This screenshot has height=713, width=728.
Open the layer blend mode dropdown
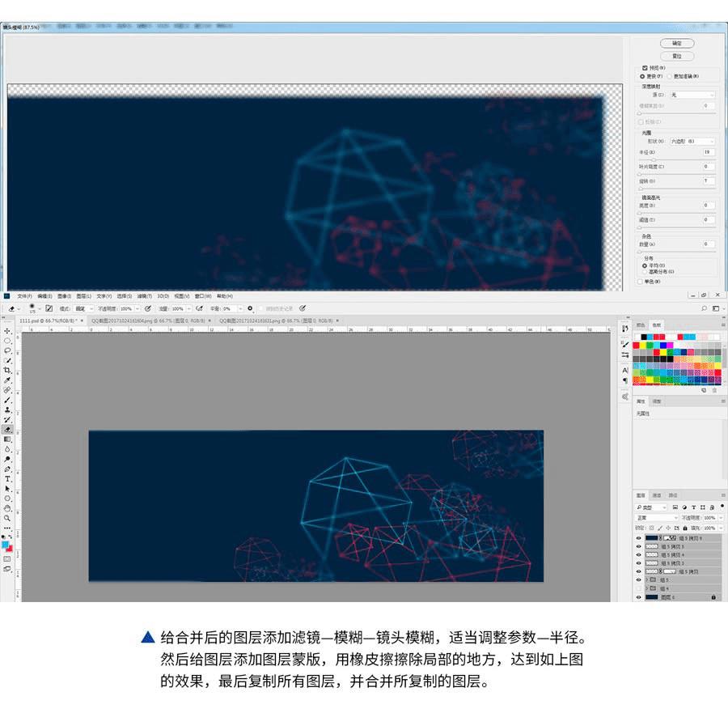pos(657,517)
